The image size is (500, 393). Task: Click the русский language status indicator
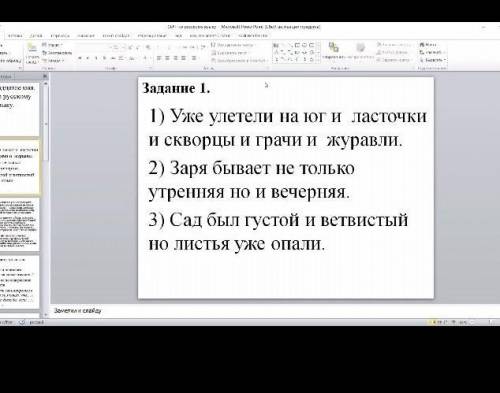[x=37, y=322]
